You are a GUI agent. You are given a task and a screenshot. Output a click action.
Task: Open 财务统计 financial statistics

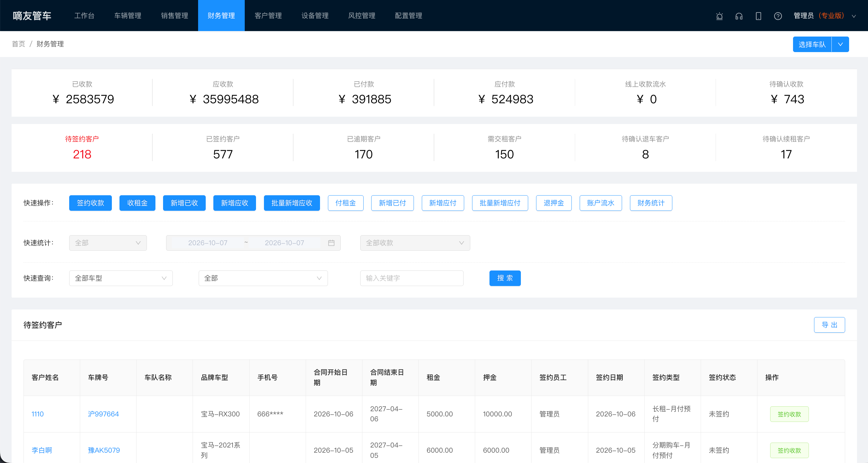(x=651, y=203)
